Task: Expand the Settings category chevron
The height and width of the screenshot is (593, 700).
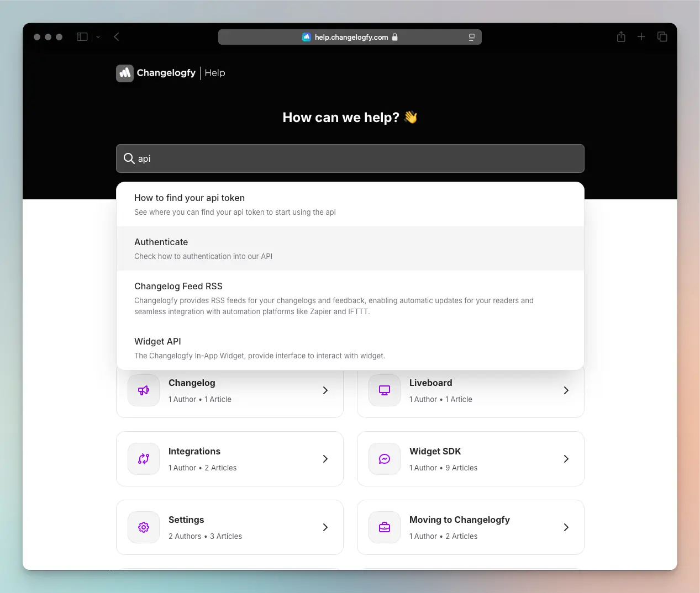Action: coord(325,527)
